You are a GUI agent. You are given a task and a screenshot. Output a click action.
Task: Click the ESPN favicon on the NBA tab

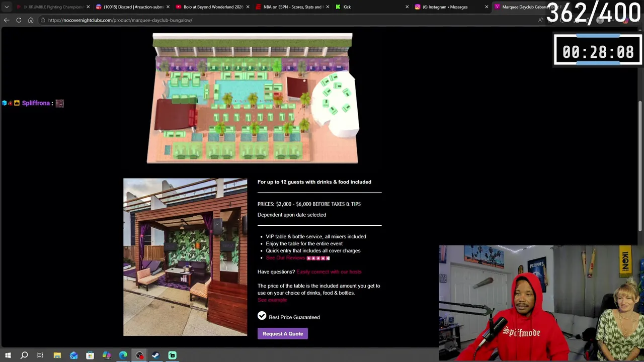pos(259,7)
